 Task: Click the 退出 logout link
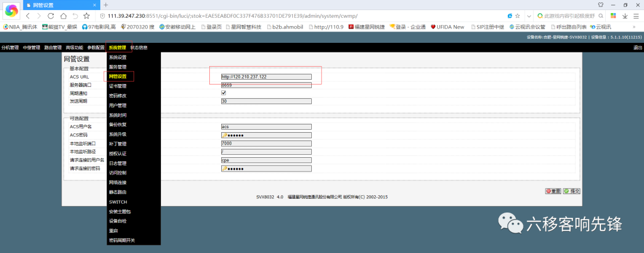pyautogui.click(x=638, y=48)
